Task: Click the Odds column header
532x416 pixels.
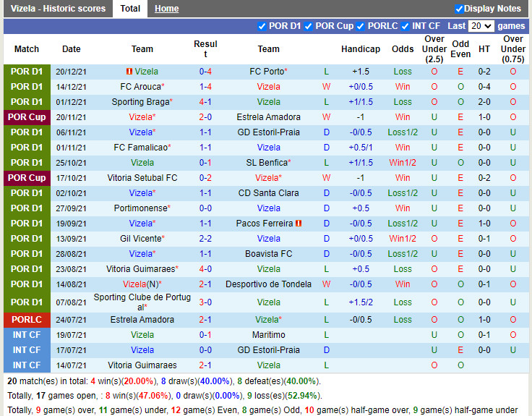Action: coord(403,49)
